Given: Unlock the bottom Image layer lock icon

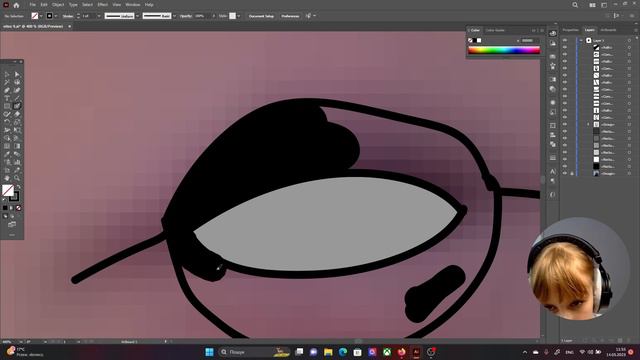Looking at the screenshot, I should [x=572, y=173].
